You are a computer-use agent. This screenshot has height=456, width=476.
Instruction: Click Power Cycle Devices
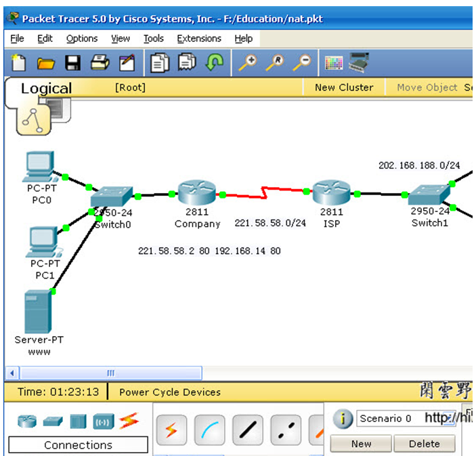click(x=170, y=392)
